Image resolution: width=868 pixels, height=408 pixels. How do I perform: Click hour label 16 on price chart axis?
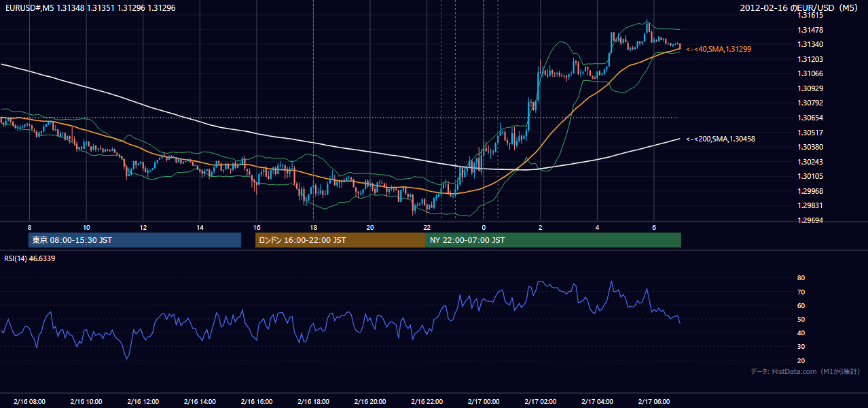coord(256,227)
